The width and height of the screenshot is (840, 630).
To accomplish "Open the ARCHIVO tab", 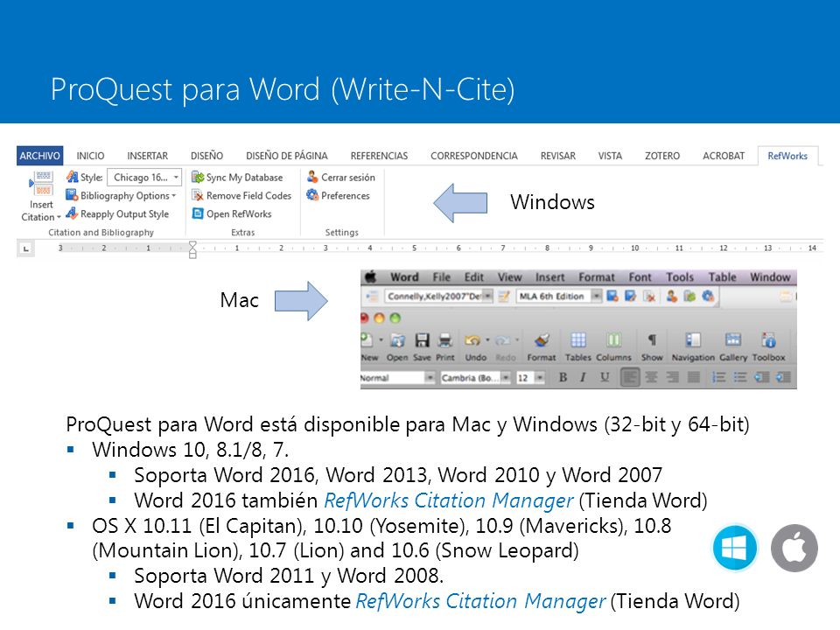I will point(39,156).
